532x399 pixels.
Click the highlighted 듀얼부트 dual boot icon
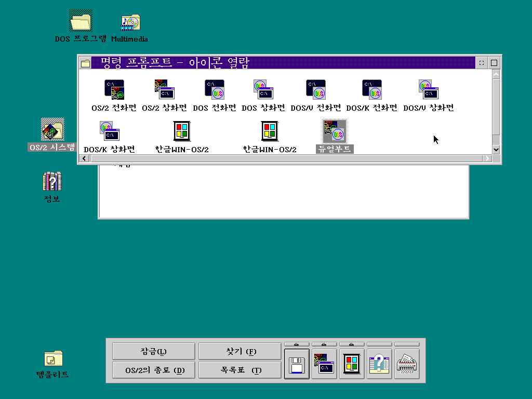(335, 131)
